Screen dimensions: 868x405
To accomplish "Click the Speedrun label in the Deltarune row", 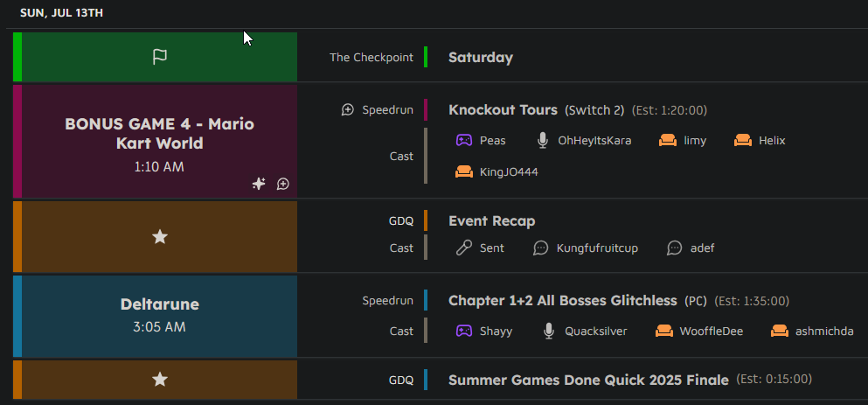I will pyautogui.click(x=387, y=300).
